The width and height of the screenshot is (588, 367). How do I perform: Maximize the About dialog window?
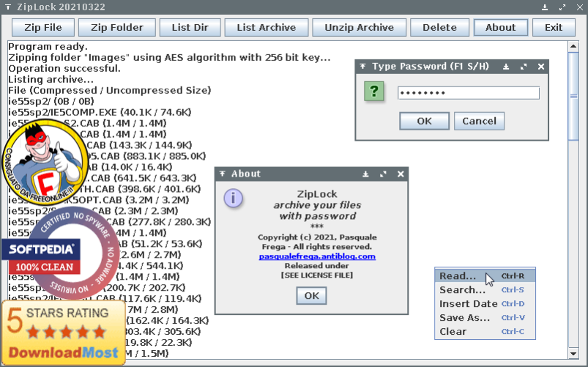[x=383, y=174]
